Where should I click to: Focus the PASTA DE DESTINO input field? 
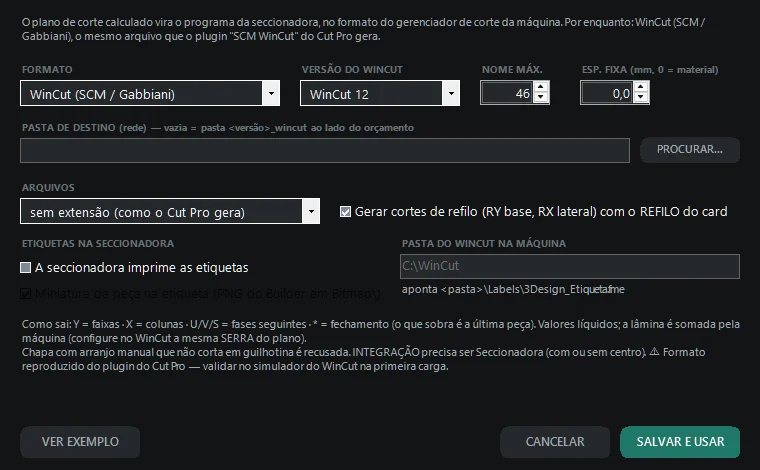tap(325, 150)
